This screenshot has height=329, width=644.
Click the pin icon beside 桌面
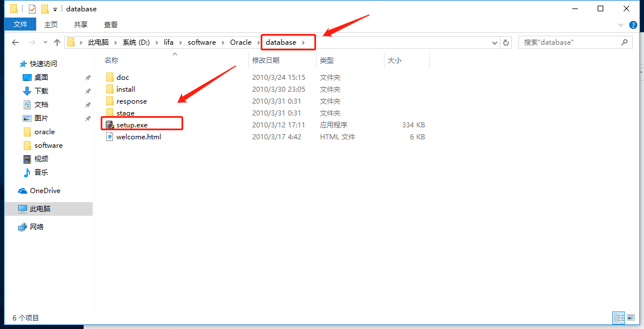coord(88,78)
